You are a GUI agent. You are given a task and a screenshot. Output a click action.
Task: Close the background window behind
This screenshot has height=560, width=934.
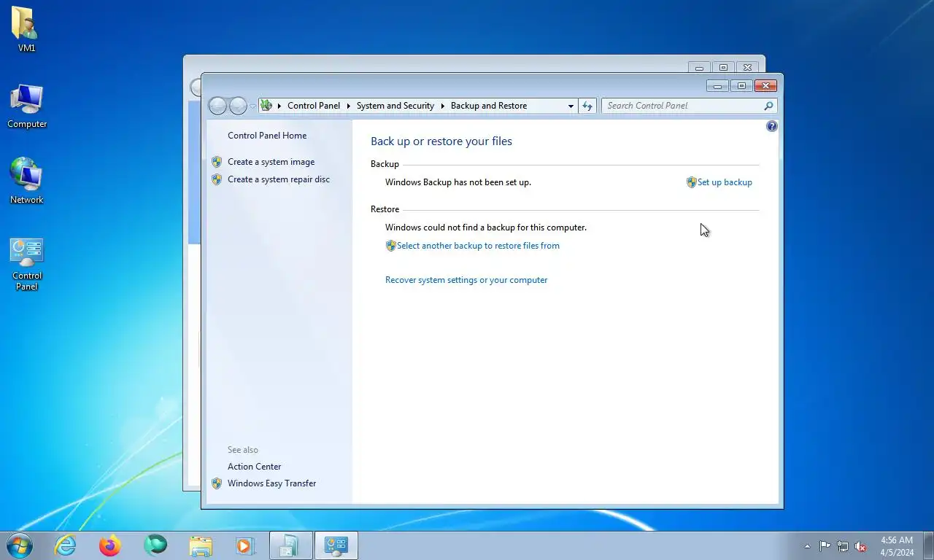748,67
